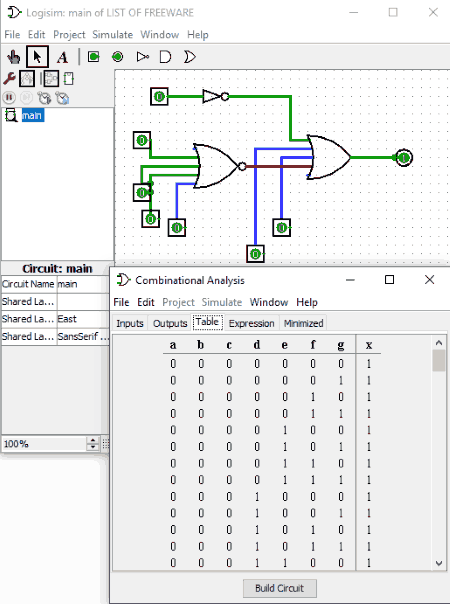
Task: Toggle the input pin under the OR gate
Action: [282, 228]
